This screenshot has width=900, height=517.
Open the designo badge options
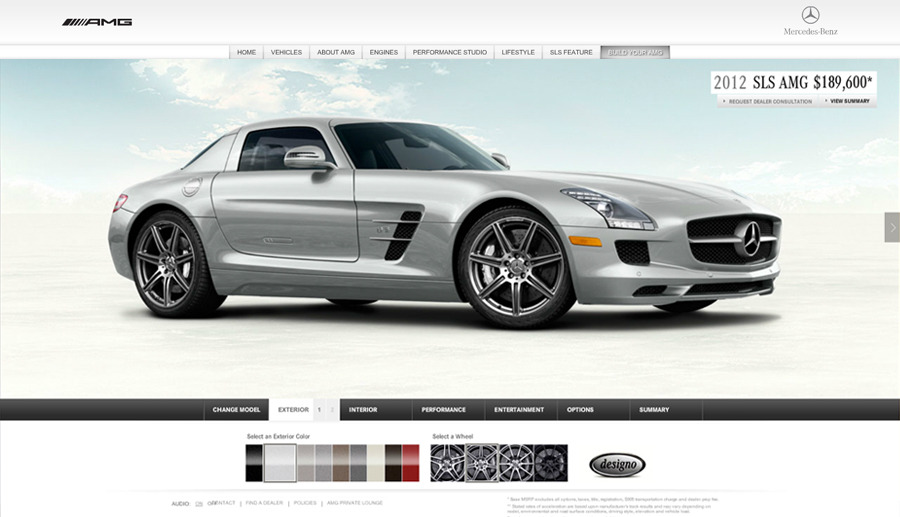coord(617,465)
